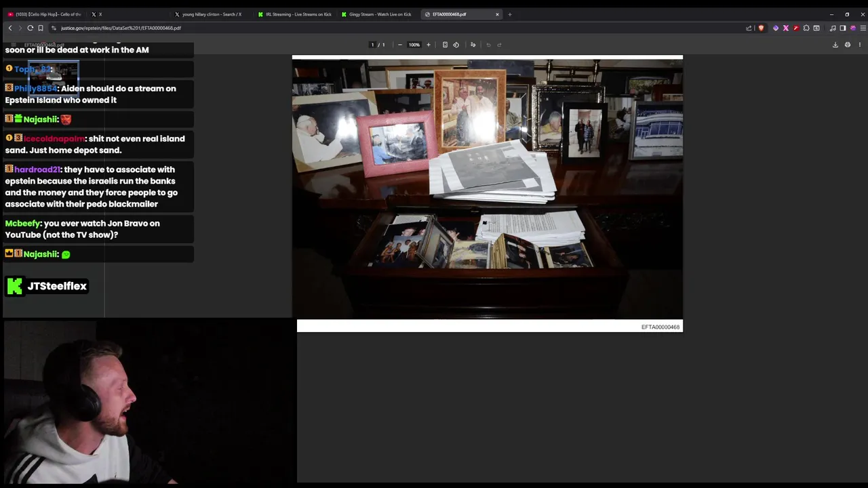Image resolution: width=868 pixels, height=488 pixels.
Task: Click the photo in the PDF page
Action: tap(488, 188)
